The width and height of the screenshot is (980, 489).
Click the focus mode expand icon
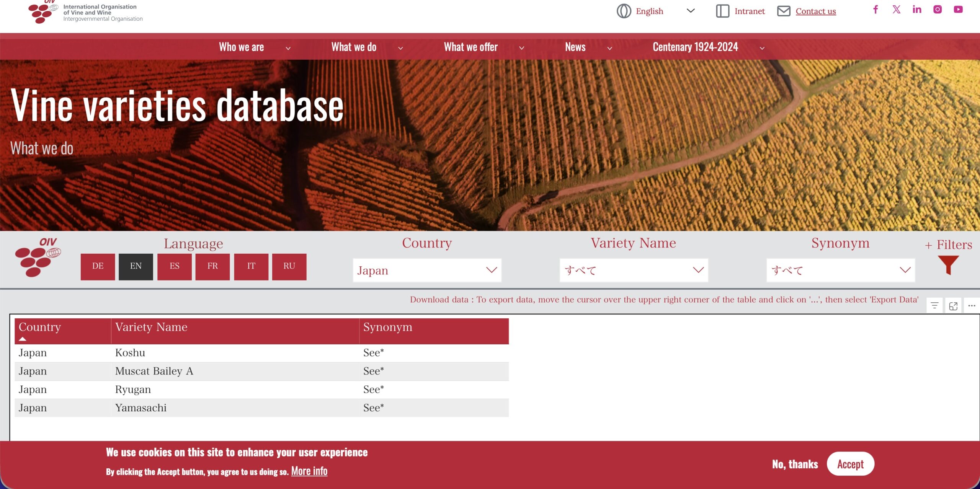(953, 306)
